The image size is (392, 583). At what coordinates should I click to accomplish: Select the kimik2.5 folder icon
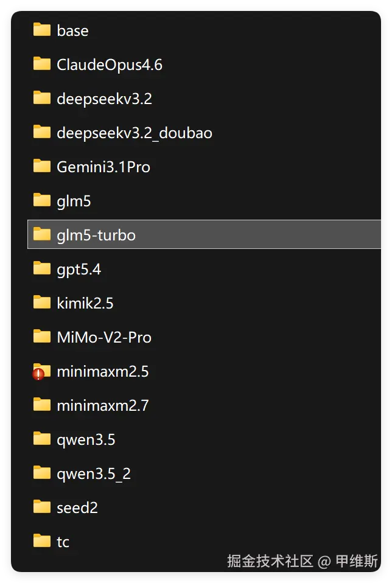point(41,302)
